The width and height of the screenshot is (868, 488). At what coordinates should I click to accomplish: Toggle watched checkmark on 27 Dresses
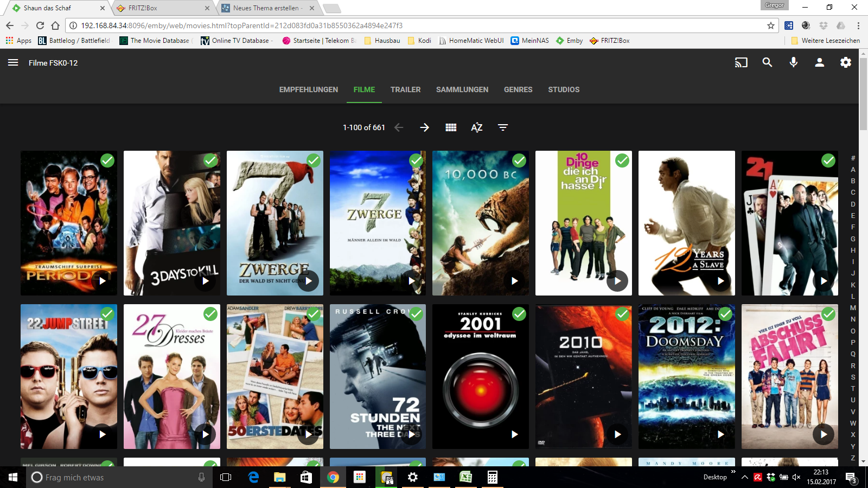pyautogui.click(x=210, y=314)
